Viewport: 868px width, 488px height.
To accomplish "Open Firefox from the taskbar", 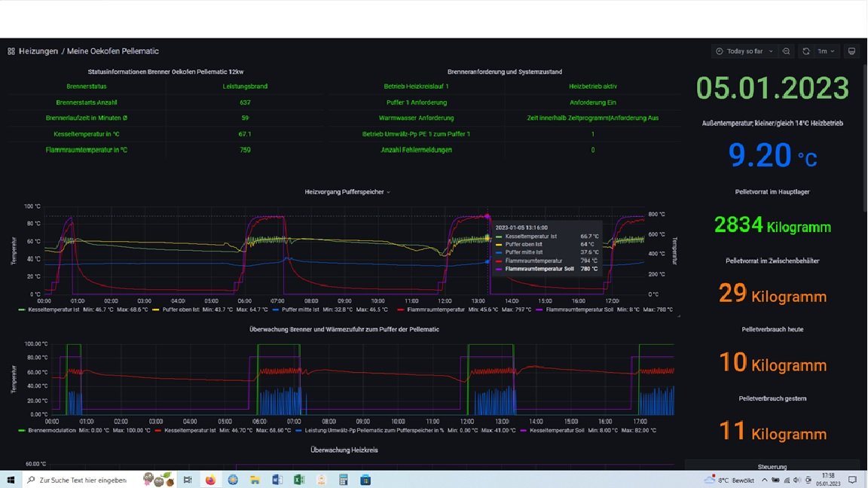I will pos(210,480).
